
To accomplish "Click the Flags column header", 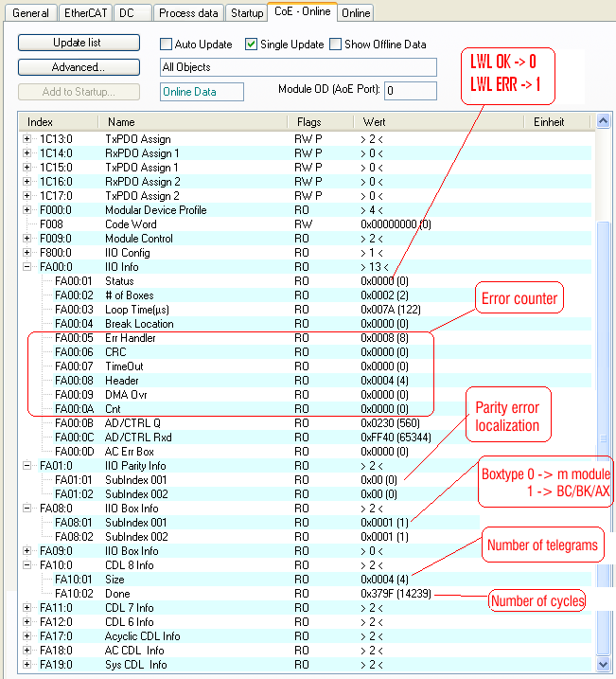I will 321,122.
